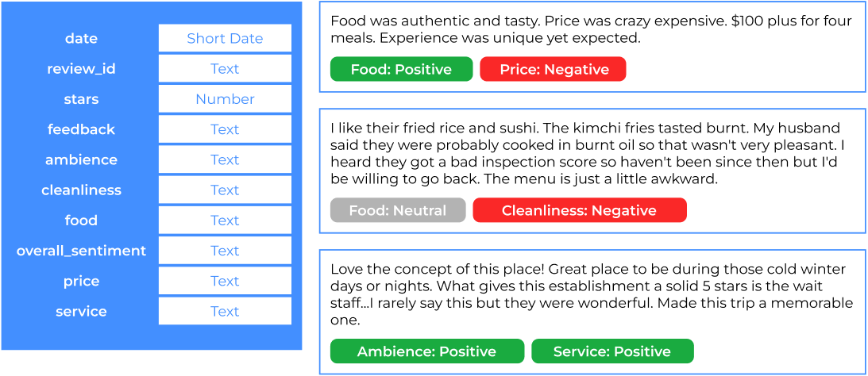Select the red Price: Negative tag
The image size is (868, 376).
tap(553, 70)
